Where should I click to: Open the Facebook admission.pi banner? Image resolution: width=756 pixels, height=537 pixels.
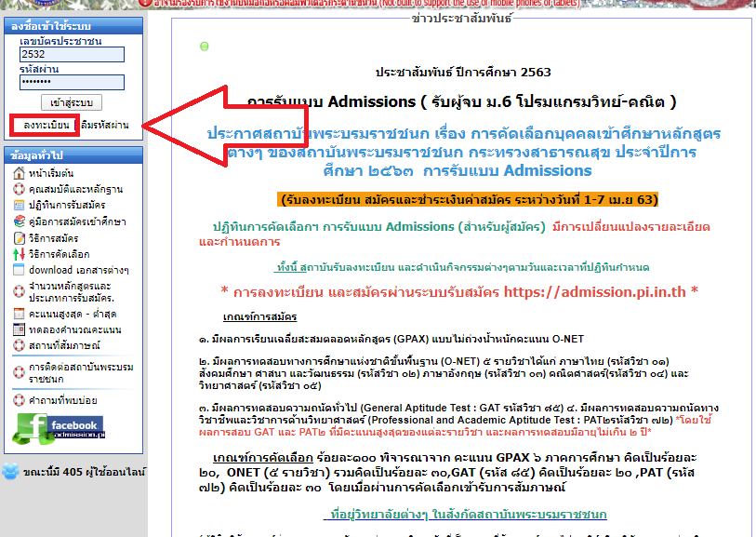tap(59, 428)
